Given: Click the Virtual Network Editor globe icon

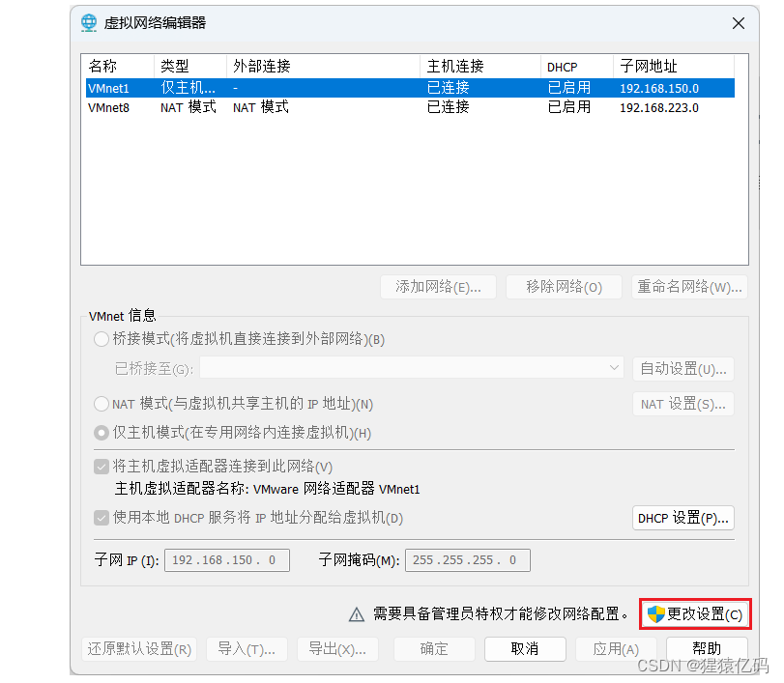Looking at the screenshot, I should pyautogui.click(x=89, y=23).
